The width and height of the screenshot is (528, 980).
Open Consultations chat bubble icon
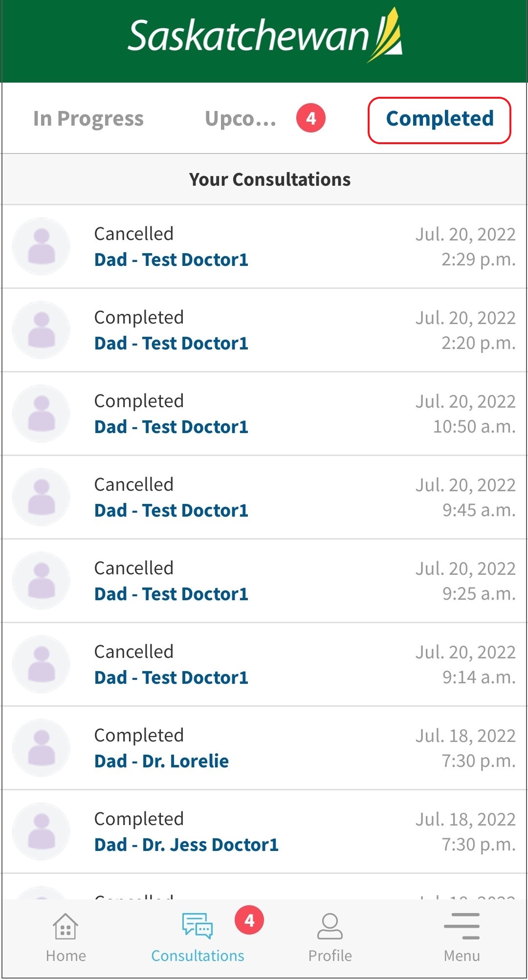[198, 926]
